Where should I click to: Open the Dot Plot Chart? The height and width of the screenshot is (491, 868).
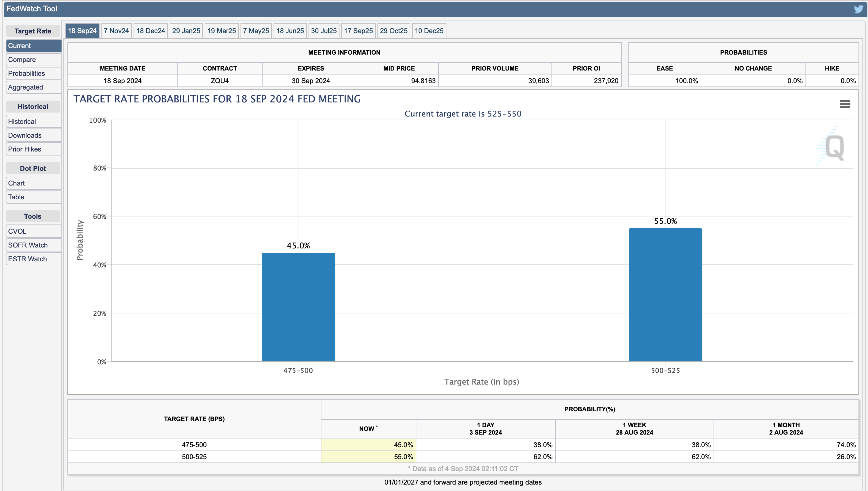tap(33, 183)
